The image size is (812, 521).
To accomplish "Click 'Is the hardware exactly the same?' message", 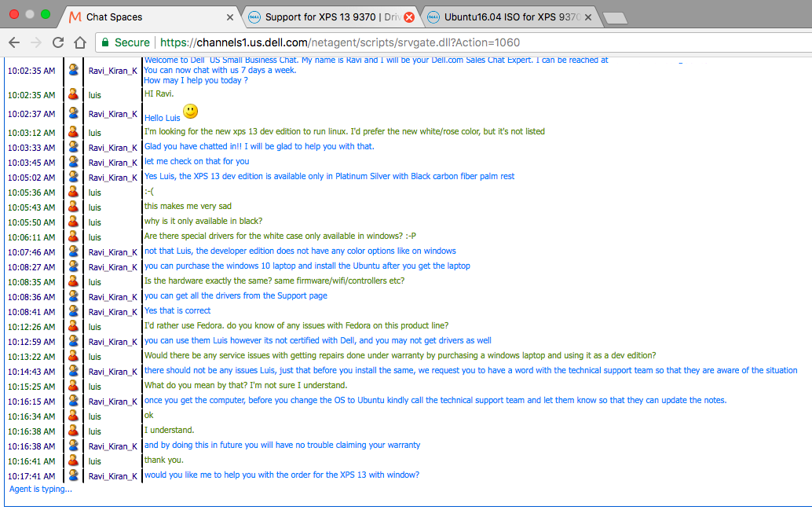I will click(275, 281).
